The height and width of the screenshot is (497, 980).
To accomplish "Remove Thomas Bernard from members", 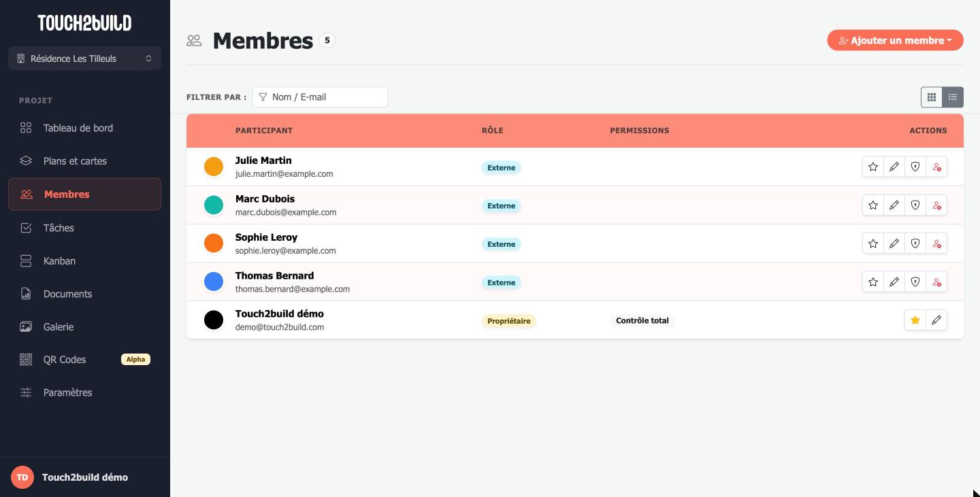I will pos(936,282).
